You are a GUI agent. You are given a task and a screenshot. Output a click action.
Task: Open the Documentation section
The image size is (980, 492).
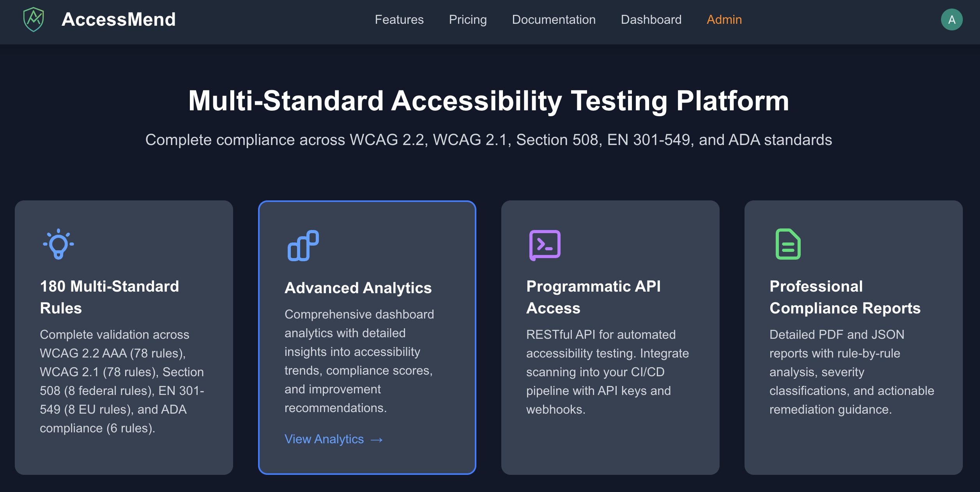click(554, 19)
